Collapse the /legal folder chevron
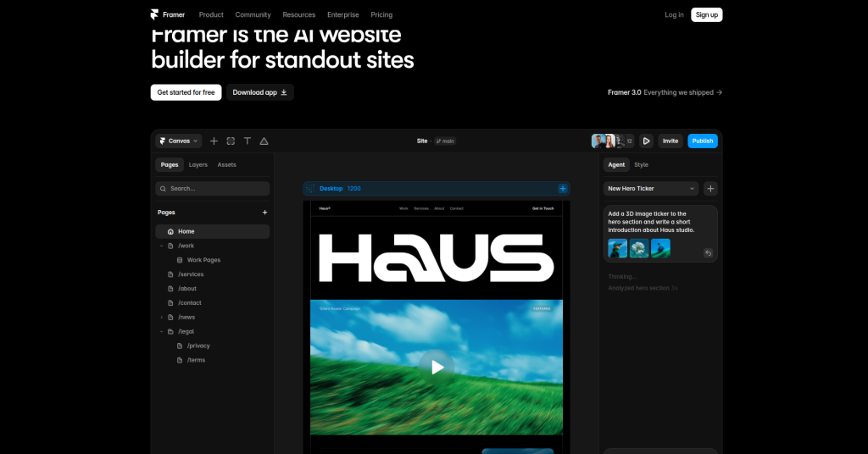This screenshot has height=454, width=868. 162,332
